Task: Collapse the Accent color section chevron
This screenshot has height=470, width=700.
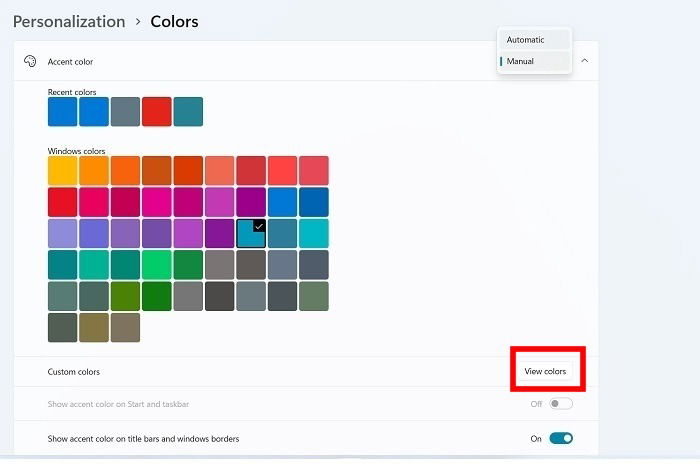Action: 584,61
